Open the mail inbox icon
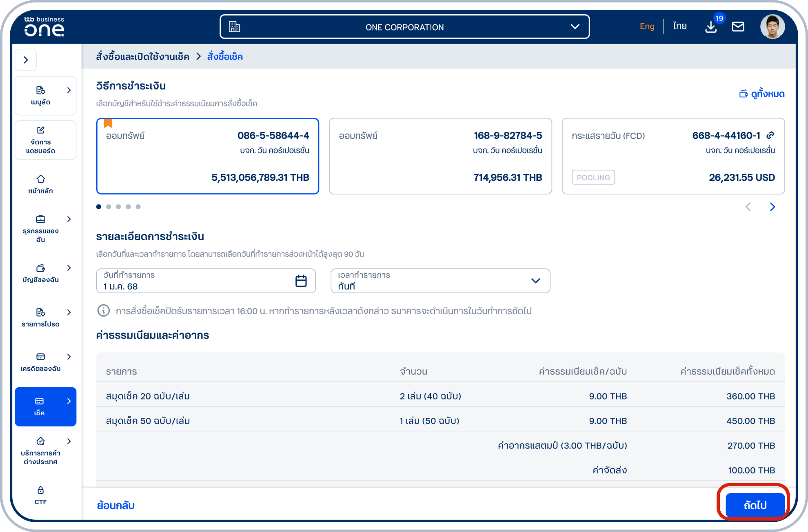Viewport: 808px width, 532px height. [x=738, y=27]
